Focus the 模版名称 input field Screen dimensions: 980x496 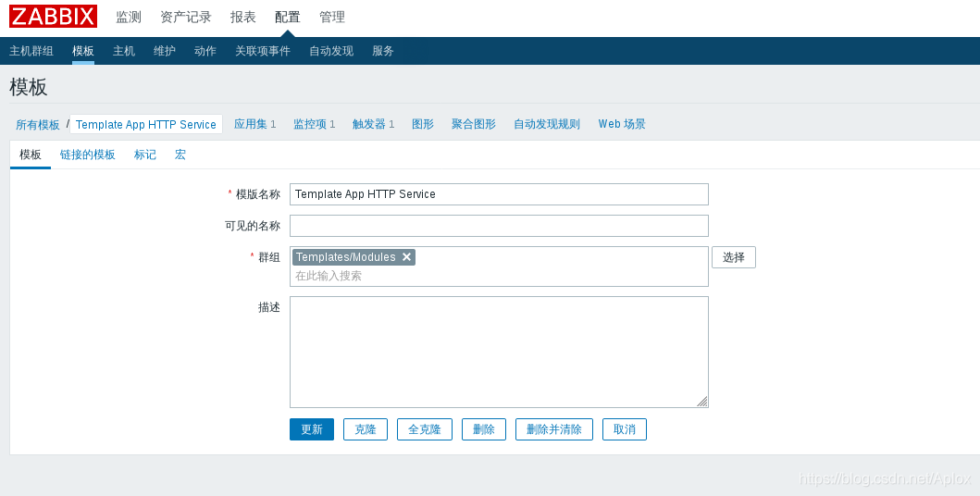[499, 194]
